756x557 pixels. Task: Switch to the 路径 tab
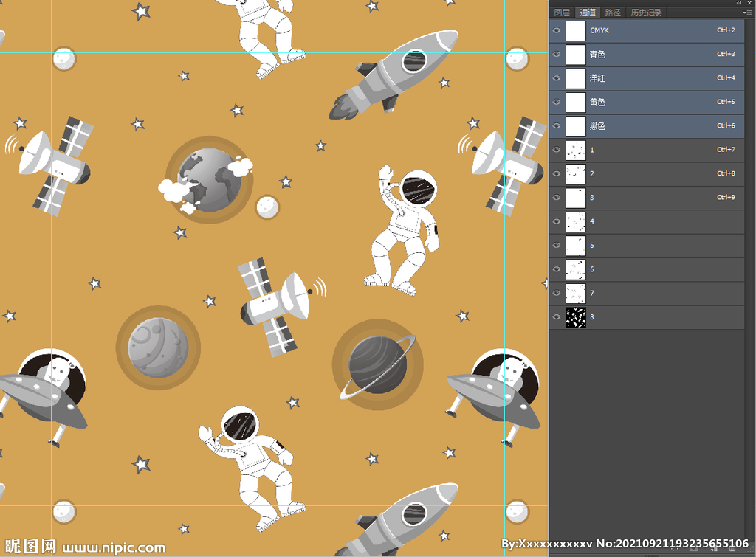613,13
